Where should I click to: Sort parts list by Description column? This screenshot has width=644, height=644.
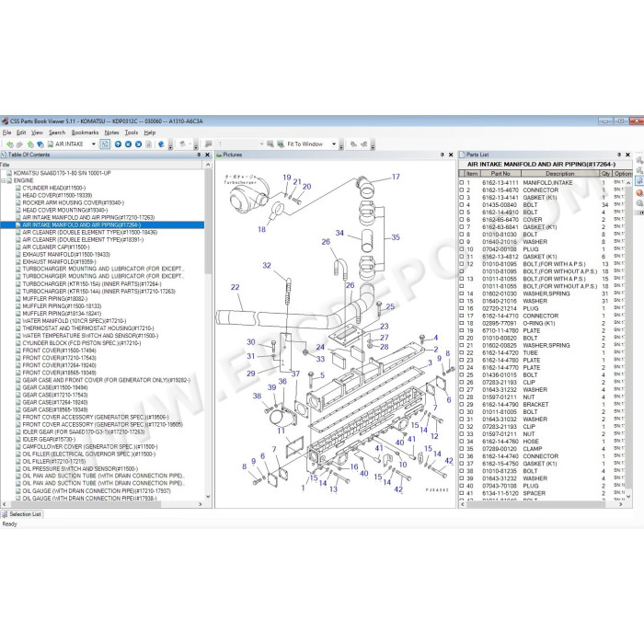[559, 174]
